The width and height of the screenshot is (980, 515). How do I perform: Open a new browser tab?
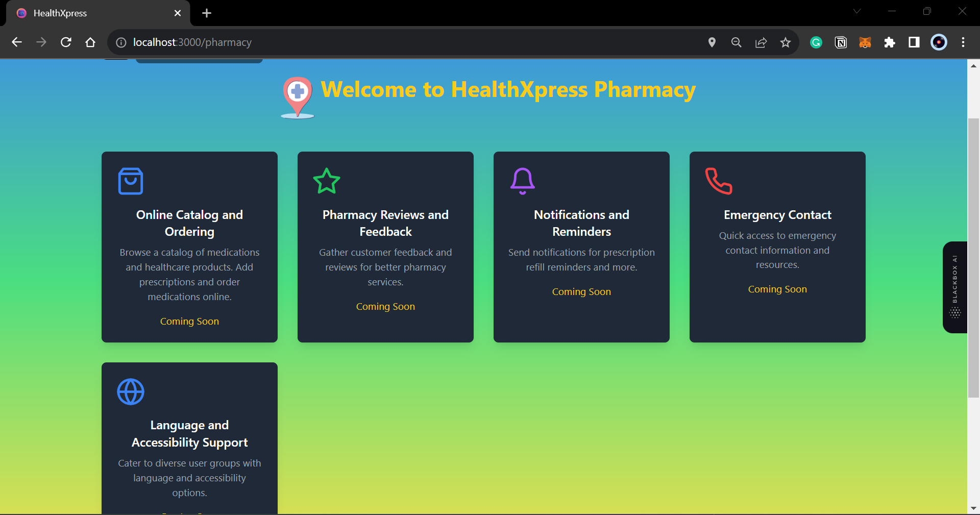pos(207,13)
